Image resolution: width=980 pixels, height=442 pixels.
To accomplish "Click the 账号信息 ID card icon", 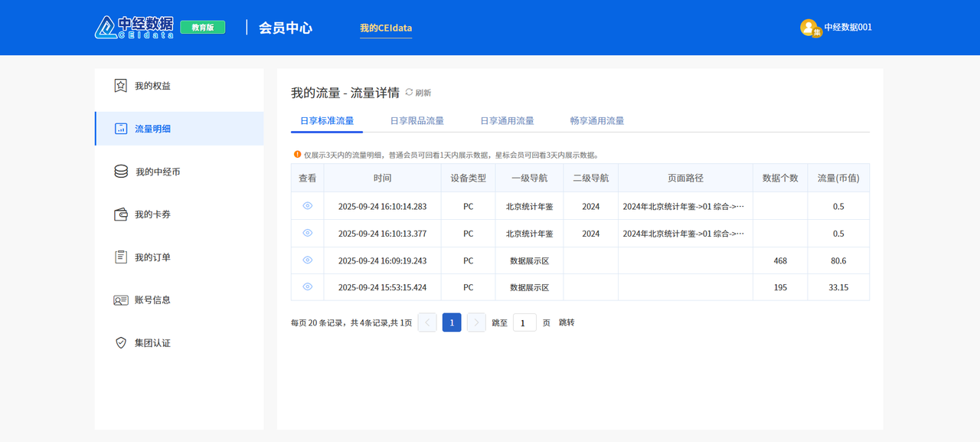I will pyautogui.click(x=121, y=300).
